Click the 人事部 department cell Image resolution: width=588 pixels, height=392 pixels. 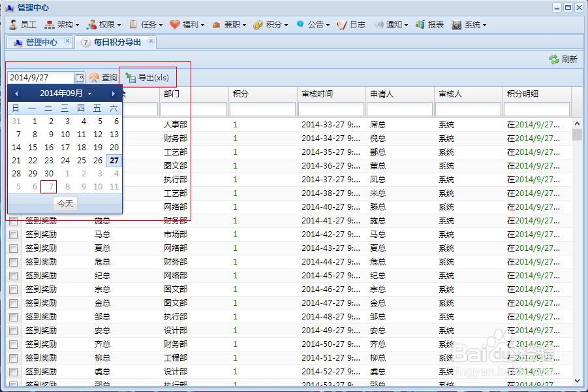[176, 125]
